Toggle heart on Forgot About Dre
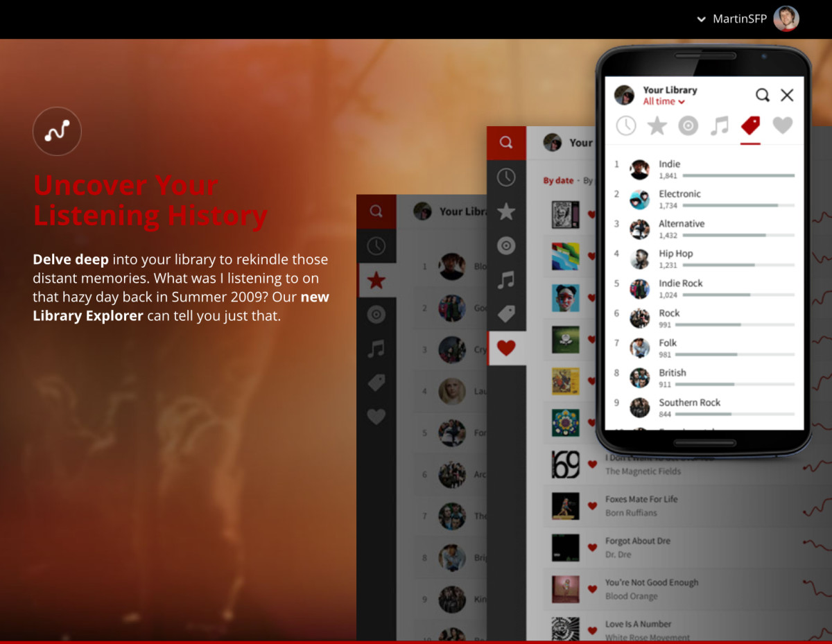 click(x=592, y=548)
